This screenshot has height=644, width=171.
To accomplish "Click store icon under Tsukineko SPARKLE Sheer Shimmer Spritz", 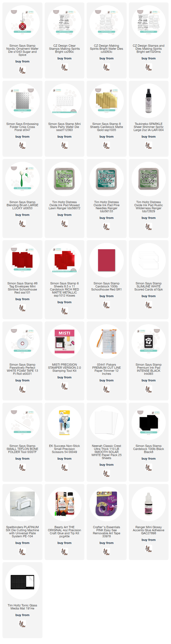I will point(148,145).
